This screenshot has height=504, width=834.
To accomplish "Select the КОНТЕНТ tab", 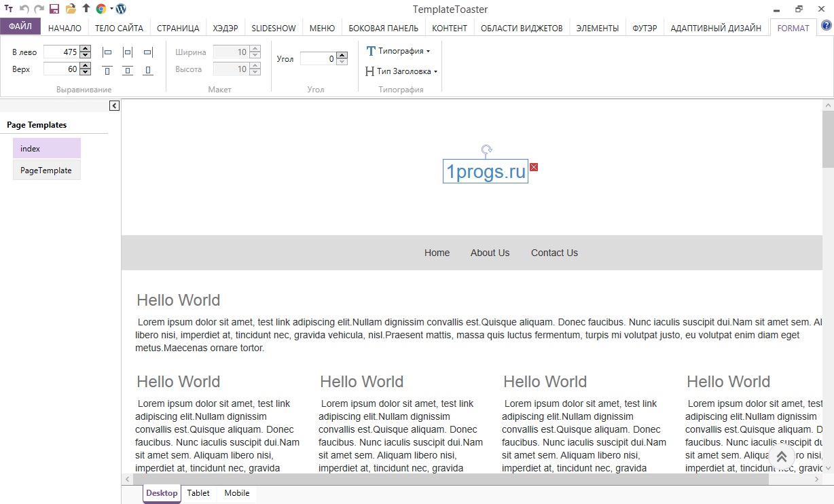I will point(450,28).
